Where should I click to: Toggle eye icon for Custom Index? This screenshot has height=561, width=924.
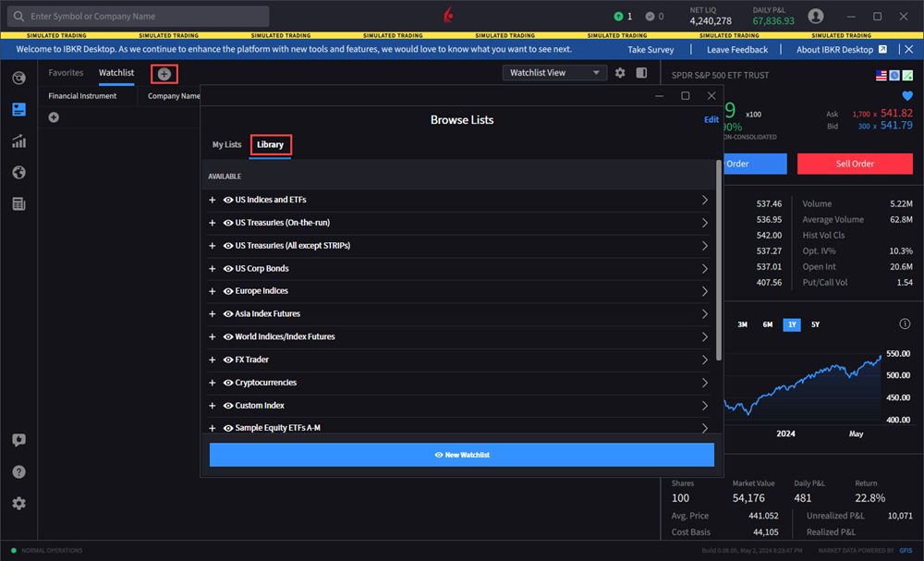click(228, 406)
